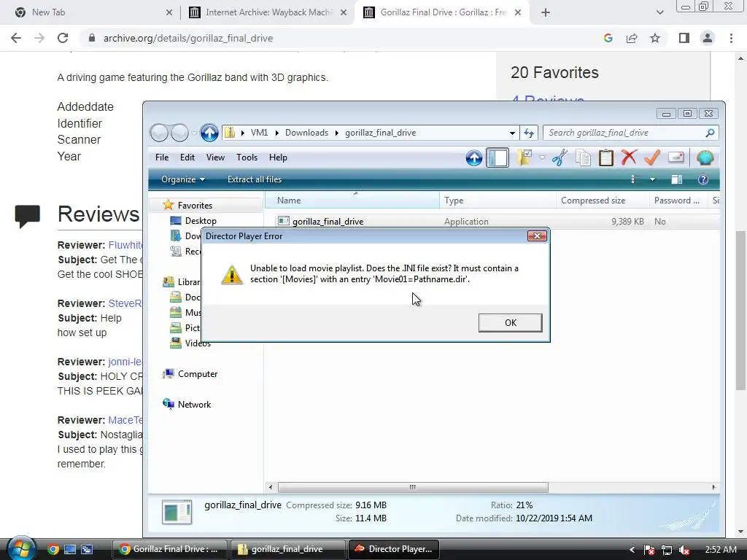Select Videos in the navigation pane
The image size is (747, 560).
[x=198, y=343]
